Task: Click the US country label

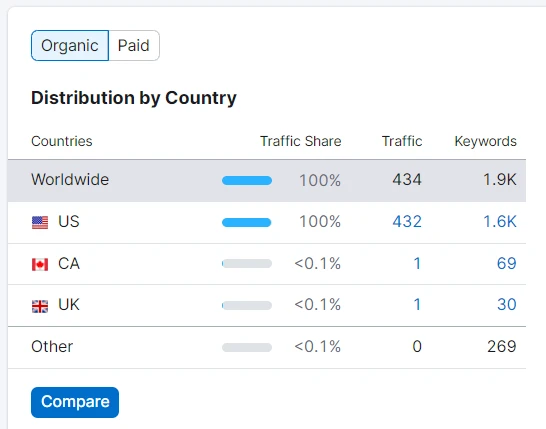Action: (69, 221)
